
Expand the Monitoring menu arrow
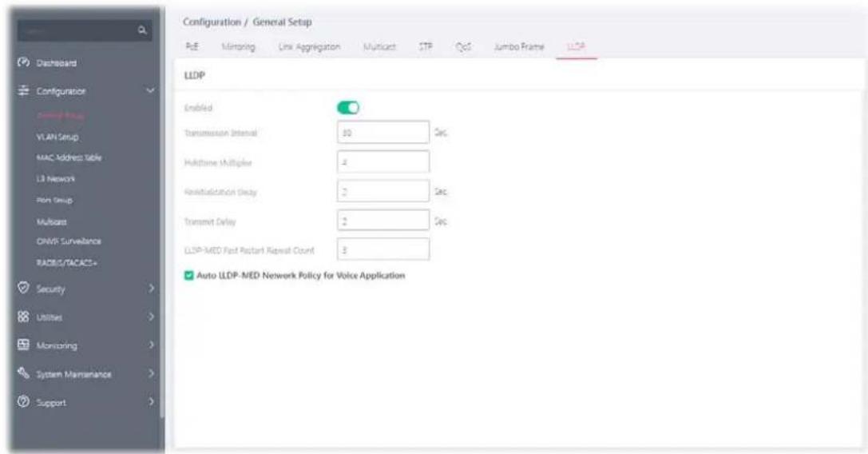point(151,344)
